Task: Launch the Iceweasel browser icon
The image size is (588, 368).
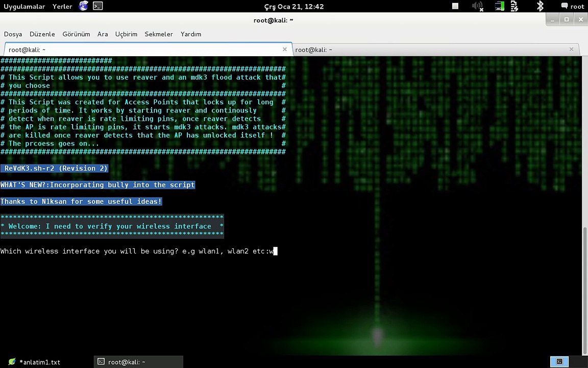Action: pos(83,6)
